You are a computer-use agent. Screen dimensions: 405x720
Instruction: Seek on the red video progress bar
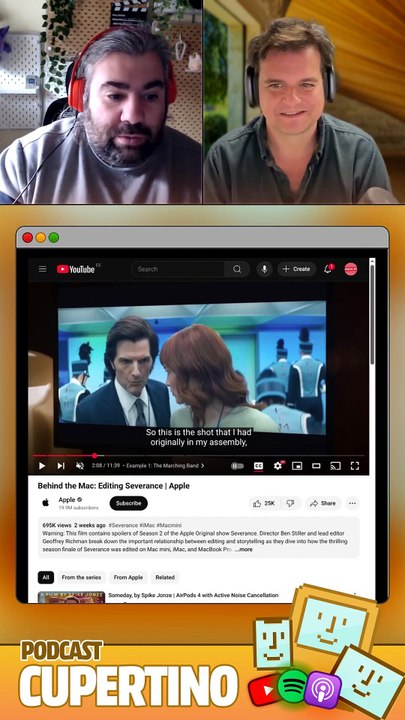click(x=199, y=456)
